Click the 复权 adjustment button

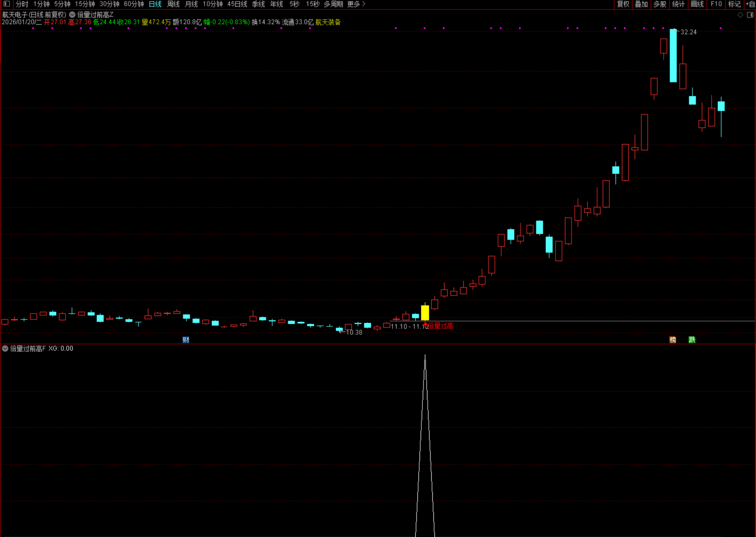click(623, 4)
